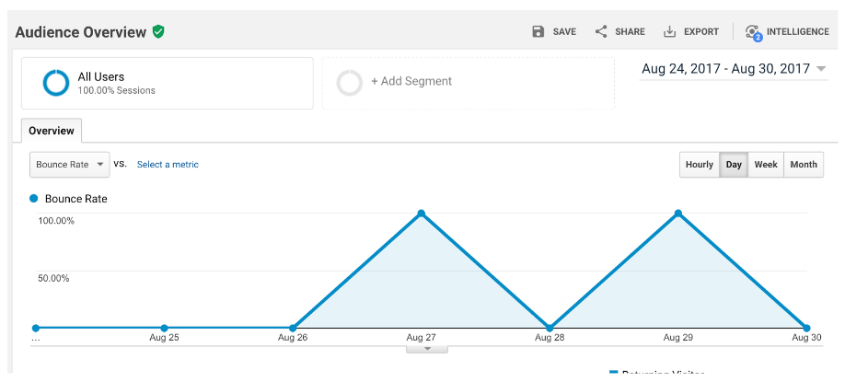Click the Bounce Rate legend dot

click(34, 198)
